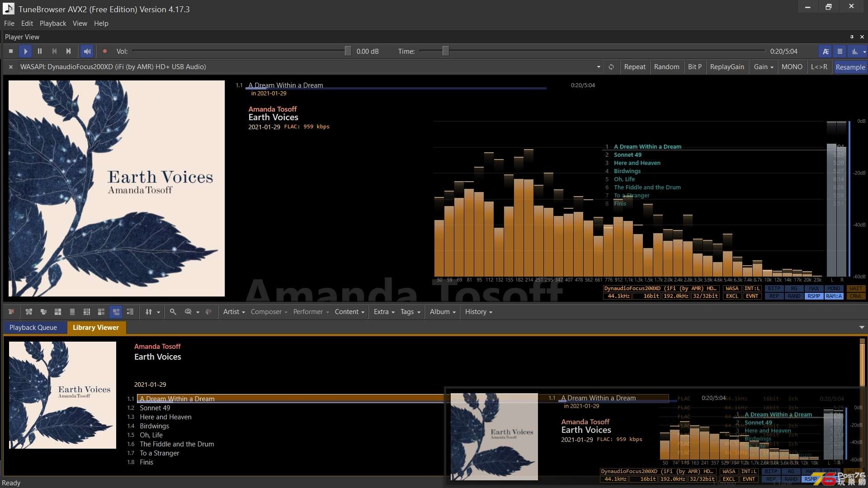Toggle L<>R channel swap
Image resolution: width=868 pixels, height=488 pixels.
[819, 67]
